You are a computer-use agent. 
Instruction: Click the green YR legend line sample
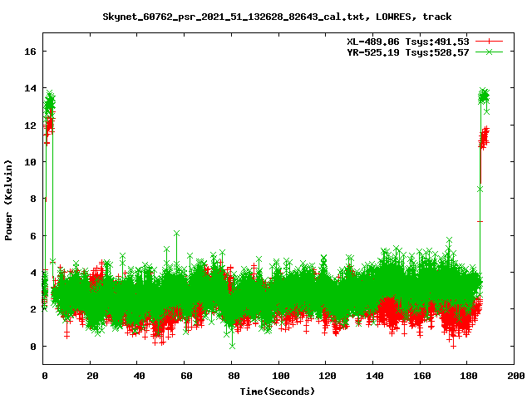[x=489, y=52]
